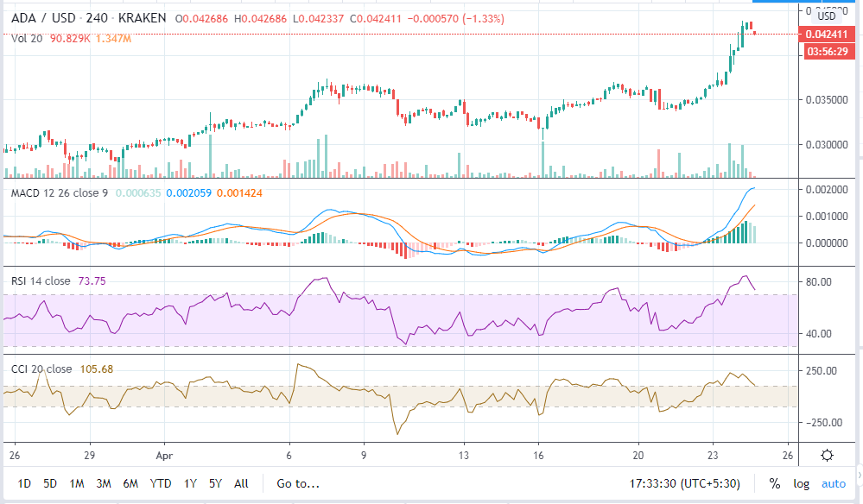
Task: Click the Vol 20 indicator legend
Action: pyautogui.click(x=27, y=39)
